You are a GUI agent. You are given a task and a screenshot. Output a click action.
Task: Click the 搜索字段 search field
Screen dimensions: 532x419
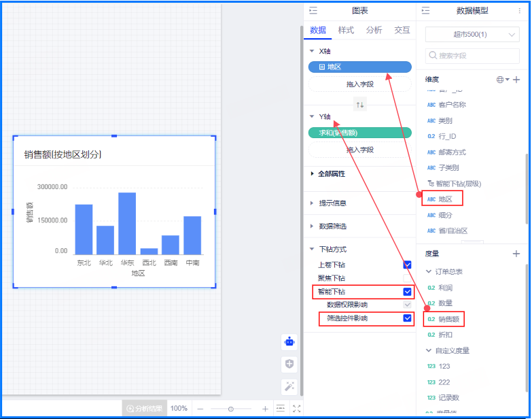(474, 55)
